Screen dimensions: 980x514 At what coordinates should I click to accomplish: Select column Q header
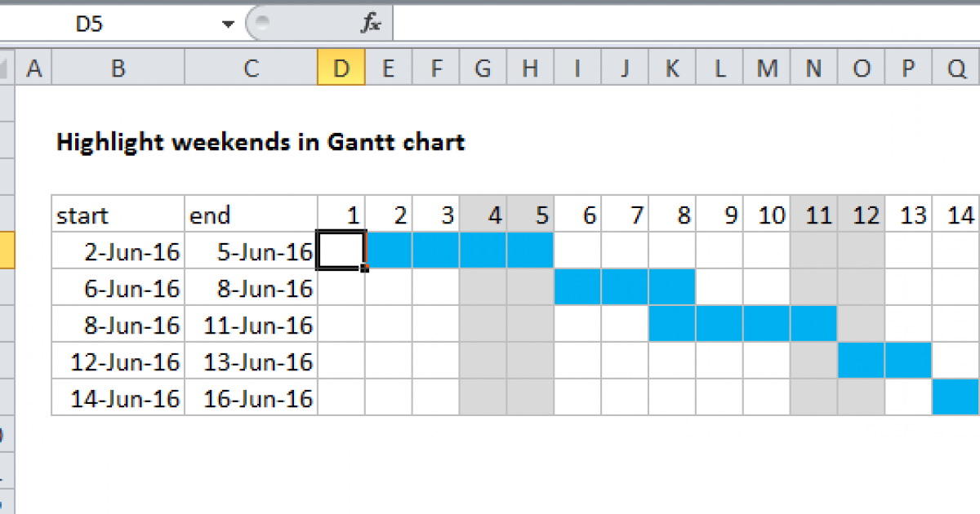click(x=956, y=69)
